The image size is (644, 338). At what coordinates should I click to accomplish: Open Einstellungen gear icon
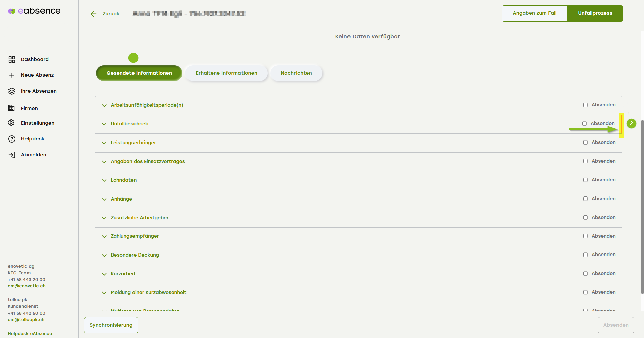point(11,123)
